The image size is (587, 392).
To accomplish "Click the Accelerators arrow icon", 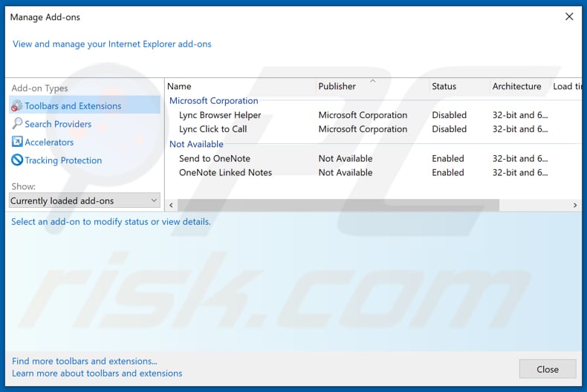I will click(17, 142).
